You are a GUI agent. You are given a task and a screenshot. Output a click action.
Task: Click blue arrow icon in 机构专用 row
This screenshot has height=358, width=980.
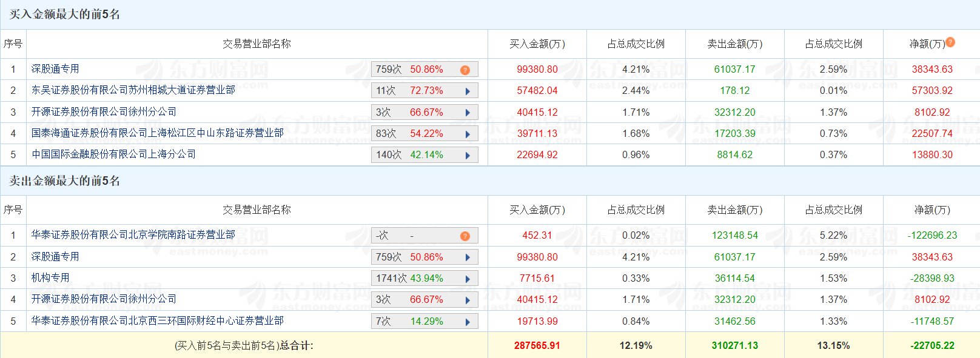[x=468, y=279]
